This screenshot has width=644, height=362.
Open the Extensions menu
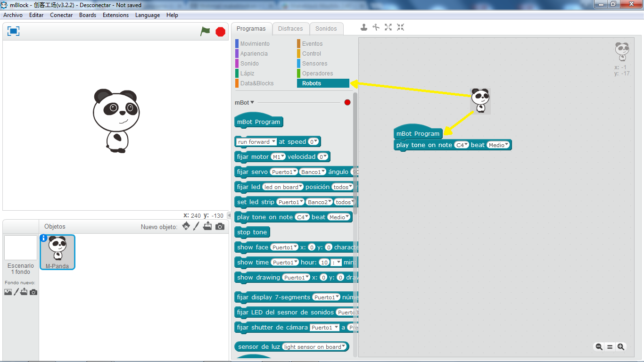coord(116,15)
